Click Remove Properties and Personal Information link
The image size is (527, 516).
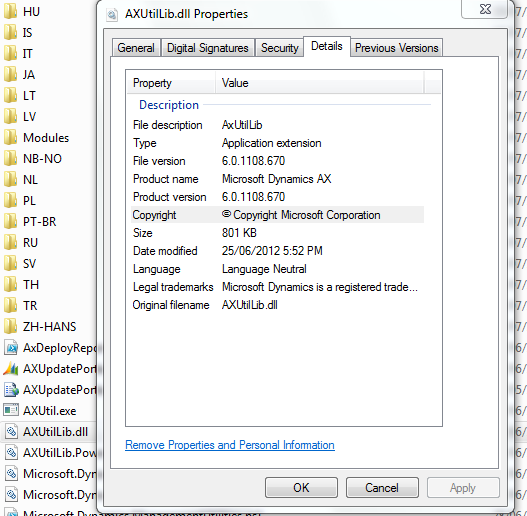coord(230,445)
